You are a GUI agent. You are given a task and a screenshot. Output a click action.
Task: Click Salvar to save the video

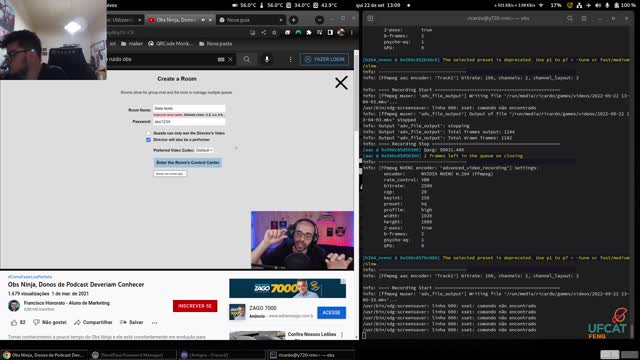[131, 322]
